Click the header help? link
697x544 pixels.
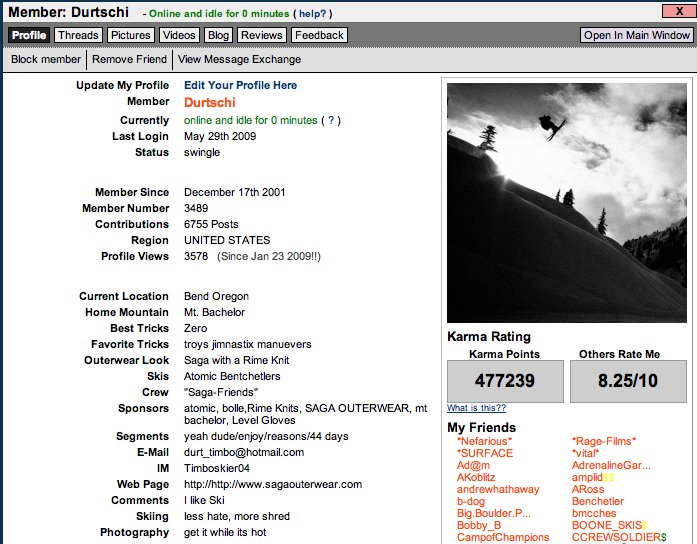coord(312,14)
